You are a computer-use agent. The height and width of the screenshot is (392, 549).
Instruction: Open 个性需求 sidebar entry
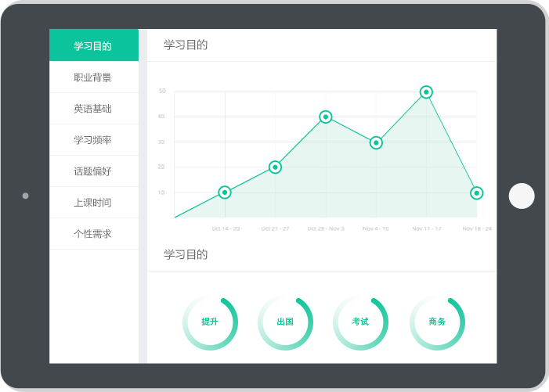coord(93,234)
